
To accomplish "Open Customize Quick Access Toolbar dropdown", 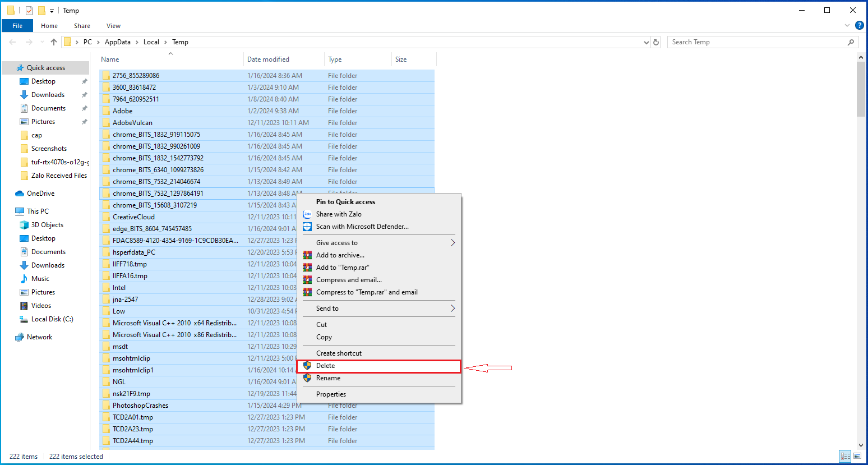I will click(52, 11).
